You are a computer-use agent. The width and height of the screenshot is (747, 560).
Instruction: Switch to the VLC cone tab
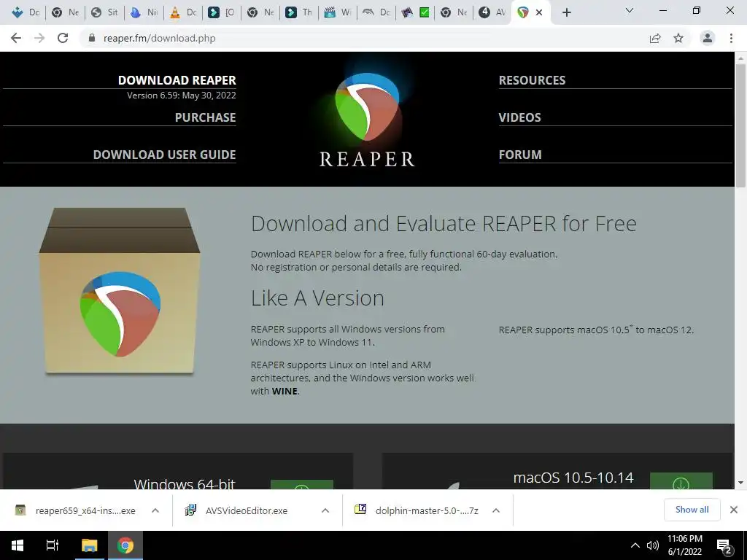pos(183,12)
